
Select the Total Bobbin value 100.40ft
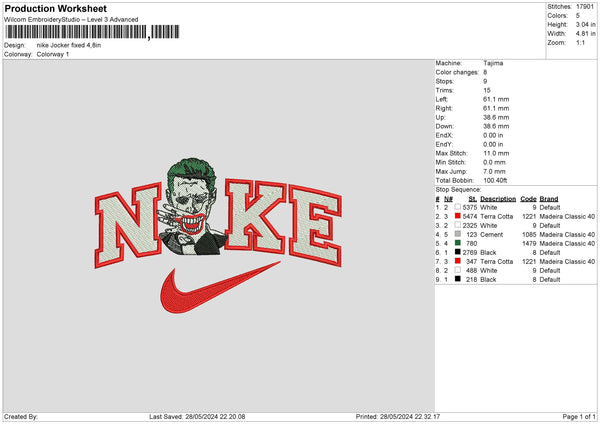pyautogui.click(x=495, y=181)
